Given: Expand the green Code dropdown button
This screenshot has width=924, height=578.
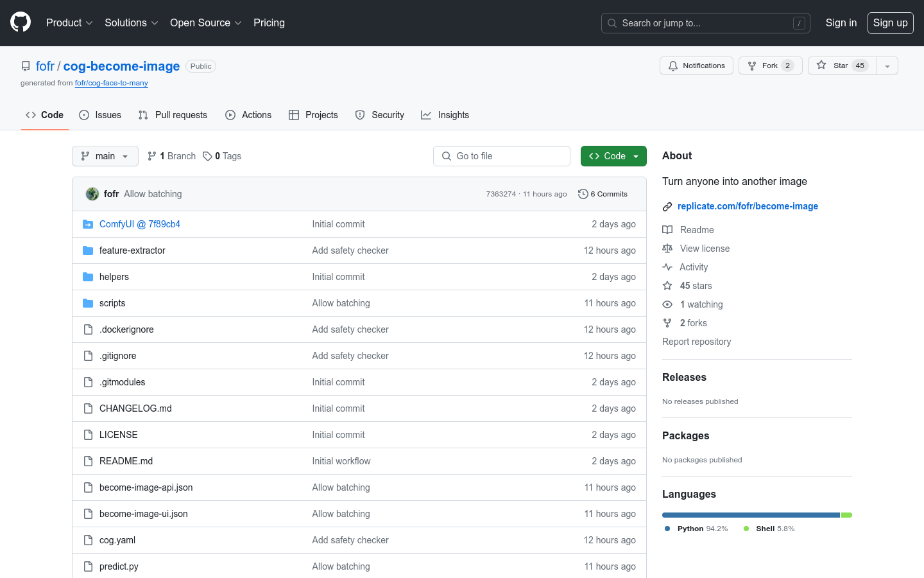Looking at the screenshot, I should pos(613,156).
